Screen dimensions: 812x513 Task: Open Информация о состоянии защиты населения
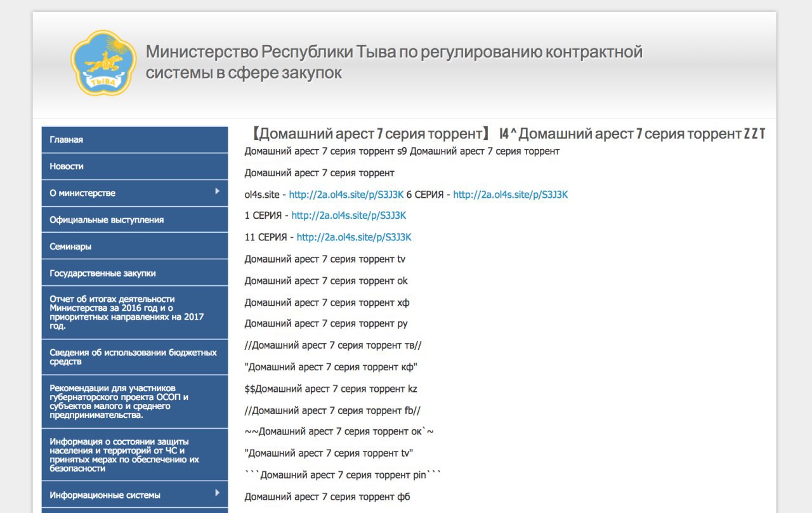134,455
